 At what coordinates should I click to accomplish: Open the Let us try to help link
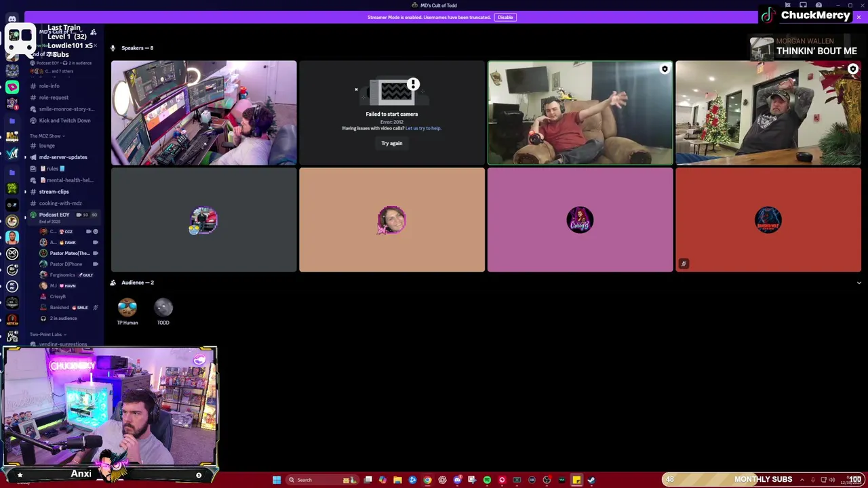(x=423, y=128)
